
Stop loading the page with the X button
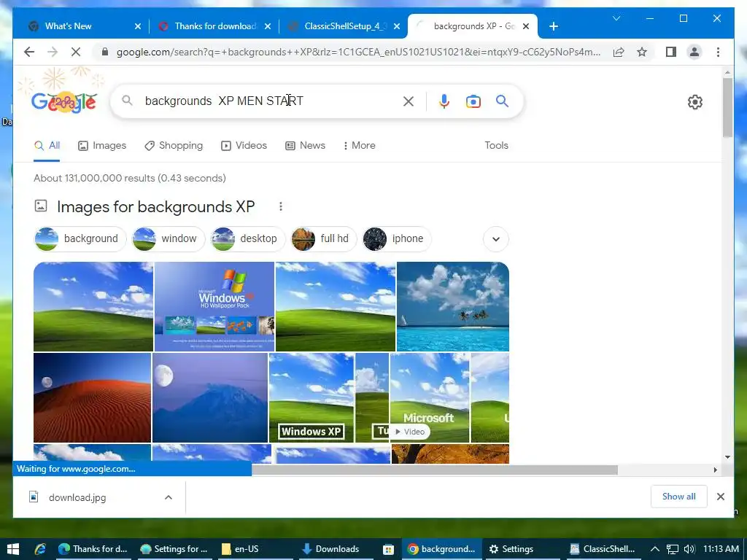[76, 52]
